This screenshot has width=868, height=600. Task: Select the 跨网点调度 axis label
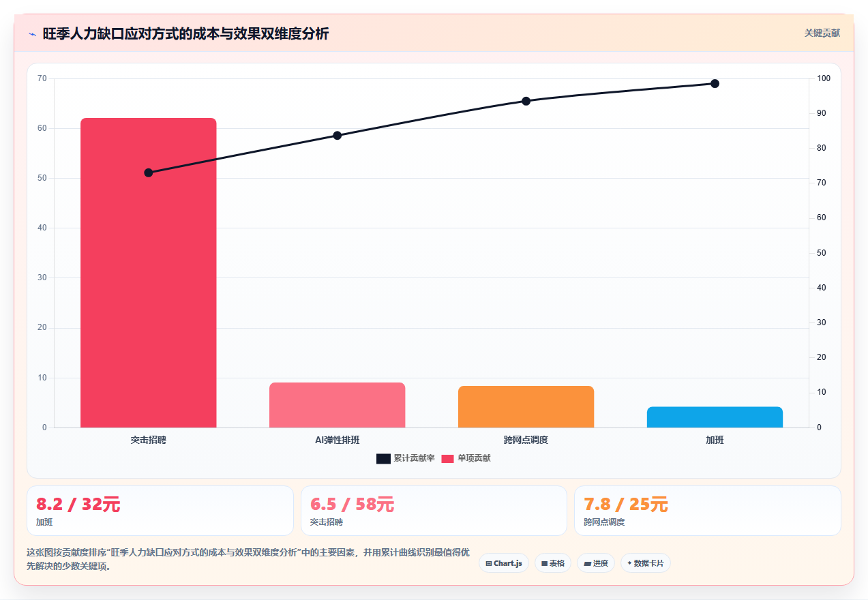click(x=526, y=440)
